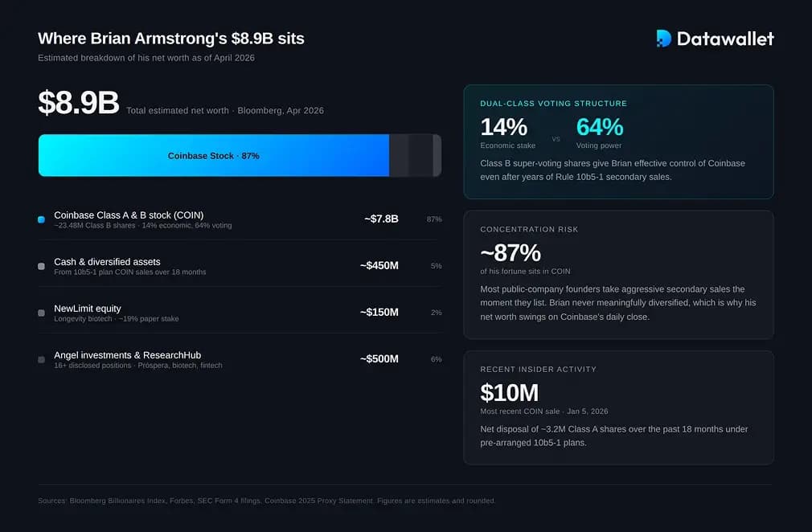Image resolution: width=812 pixels, height=532 pixels.
Task: Click the gray dot beside Angel investments & ResearchHub
Action: tap(42, 359)
